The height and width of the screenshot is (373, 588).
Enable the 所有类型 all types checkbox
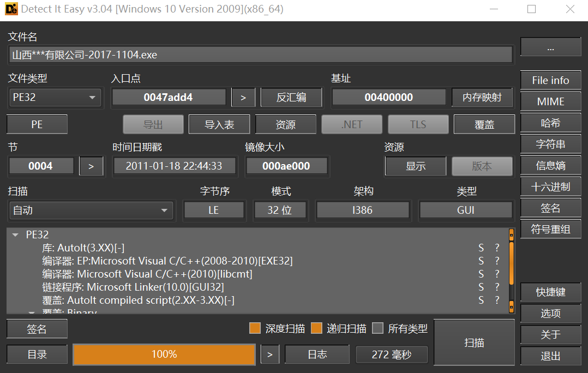pyautogui.click(x=377, y=328)
